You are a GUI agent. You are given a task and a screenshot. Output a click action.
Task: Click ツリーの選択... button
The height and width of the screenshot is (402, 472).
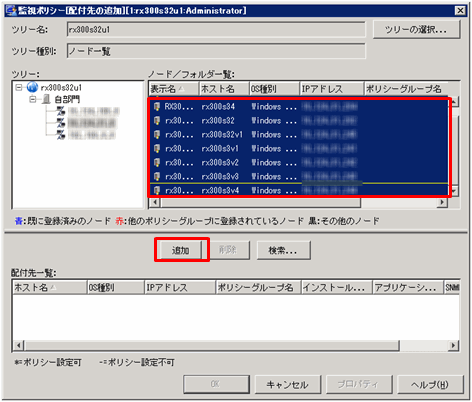(417, 29)
